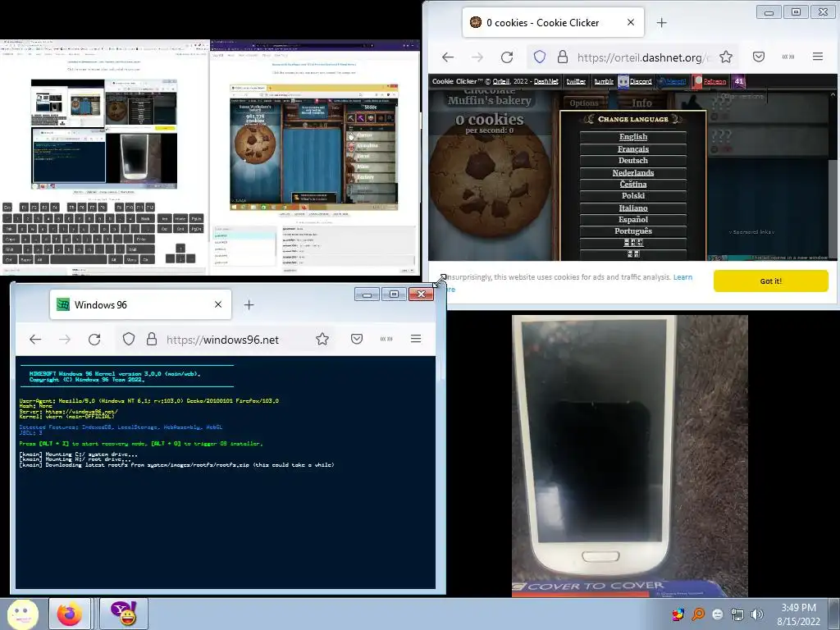Click the orange magnifier tray icon

coord(698,614)
